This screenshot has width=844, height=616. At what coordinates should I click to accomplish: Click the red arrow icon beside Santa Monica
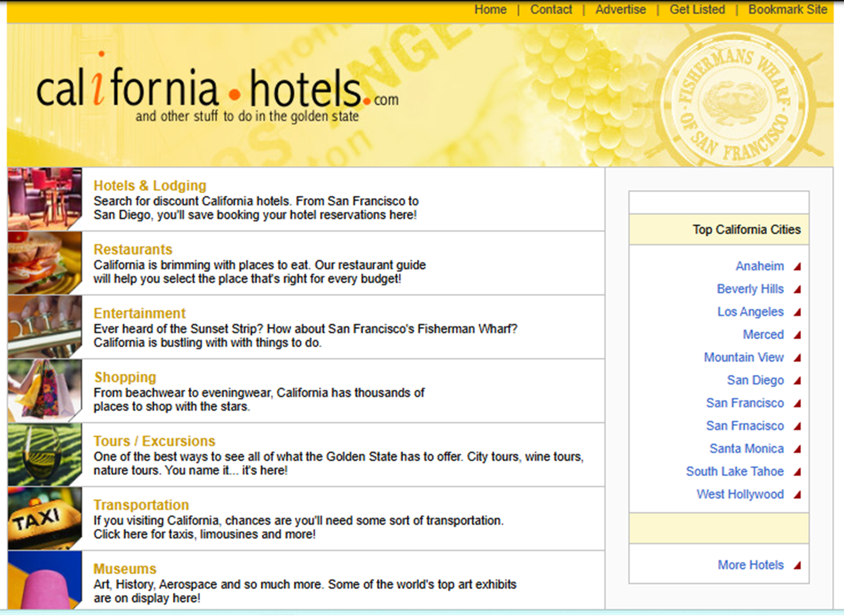(797, 449)
